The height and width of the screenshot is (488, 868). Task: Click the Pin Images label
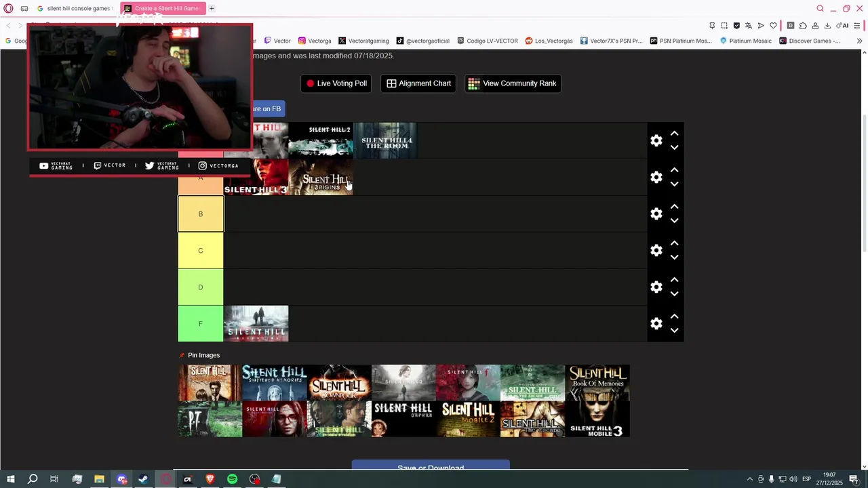click(203, 355)
